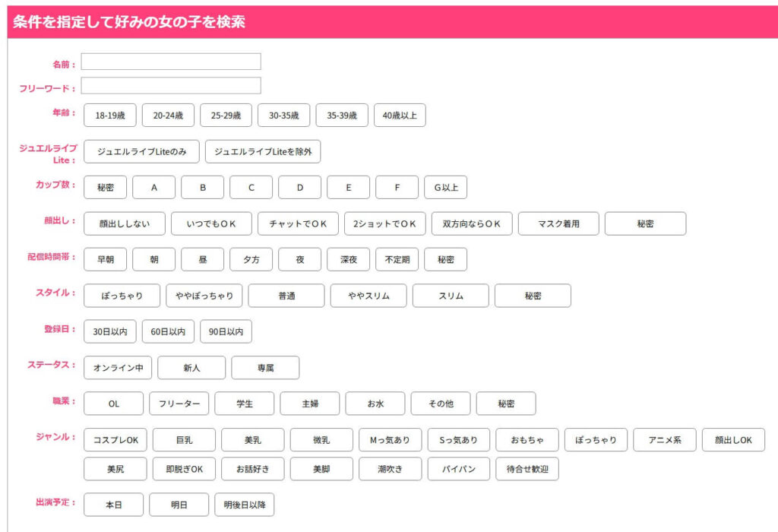Viewport: 778px width, 532px height.
Task: Select the 20-24歳 age filter
Action: pyautogui.click(x=168, y=116)
